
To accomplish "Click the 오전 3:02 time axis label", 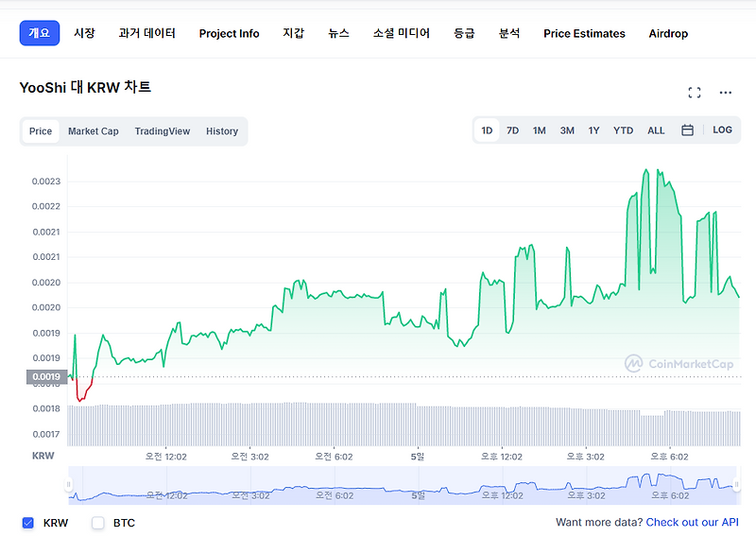I will [x=249, y=457].
